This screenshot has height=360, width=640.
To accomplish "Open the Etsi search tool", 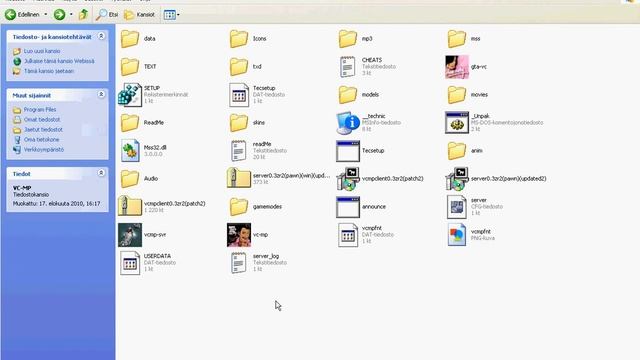I will pos(107,15).
